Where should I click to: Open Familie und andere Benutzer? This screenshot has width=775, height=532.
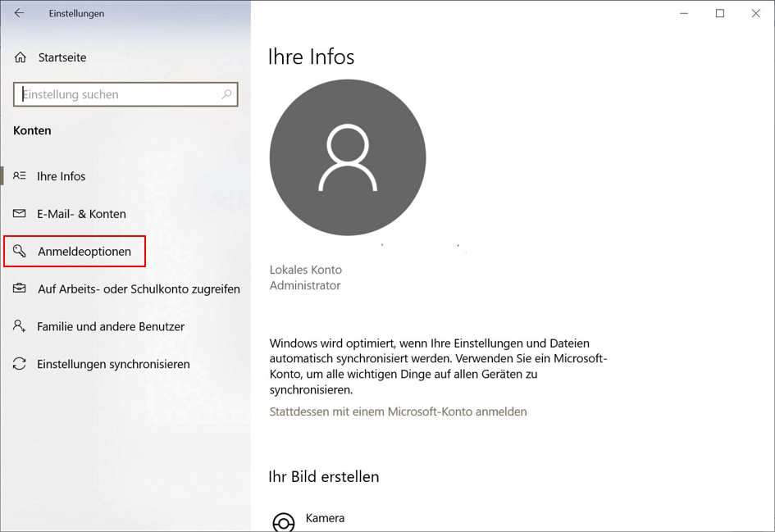111,326
